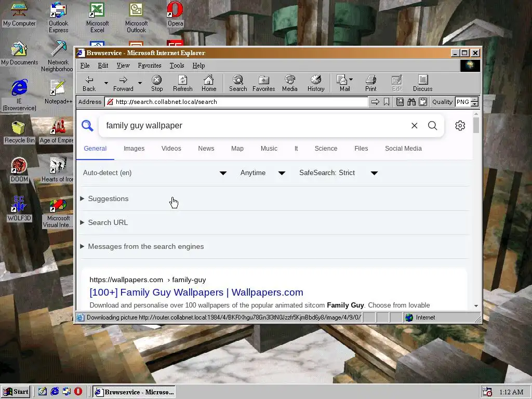Switch to the News results tab
This screenshot has width=532, height=399.
click(206, 149)
